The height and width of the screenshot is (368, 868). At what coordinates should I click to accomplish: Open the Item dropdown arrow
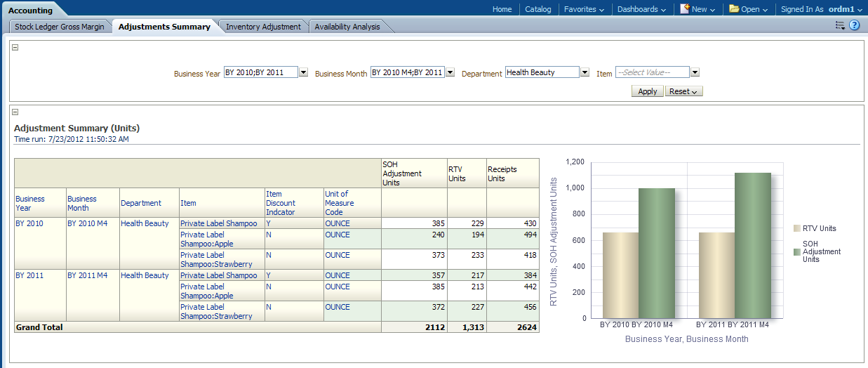(695, 72)
